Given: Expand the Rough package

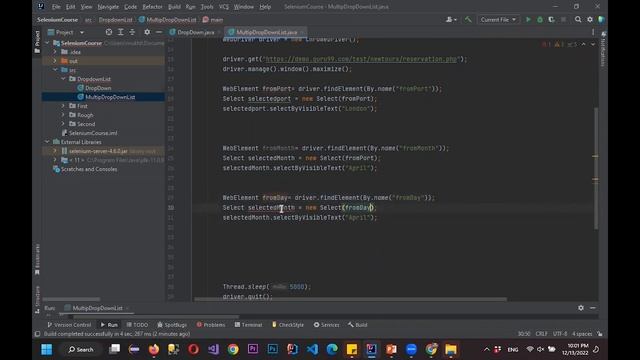Looking at the screenshot, I should point(63,115).
